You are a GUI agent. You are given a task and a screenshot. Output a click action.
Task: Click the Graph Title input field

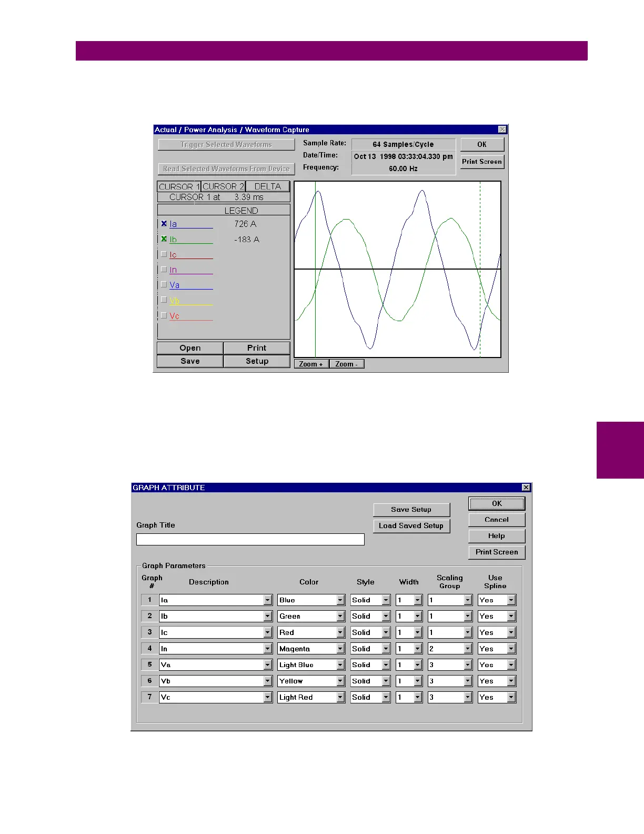pos(250,539)
